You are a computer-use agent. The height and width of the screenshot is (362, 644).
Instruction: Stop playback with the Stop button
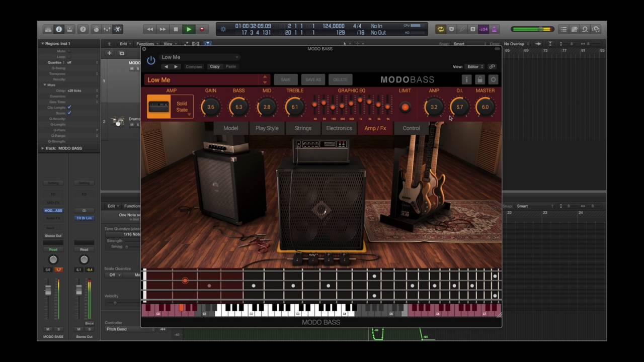(x=176, y=30)
